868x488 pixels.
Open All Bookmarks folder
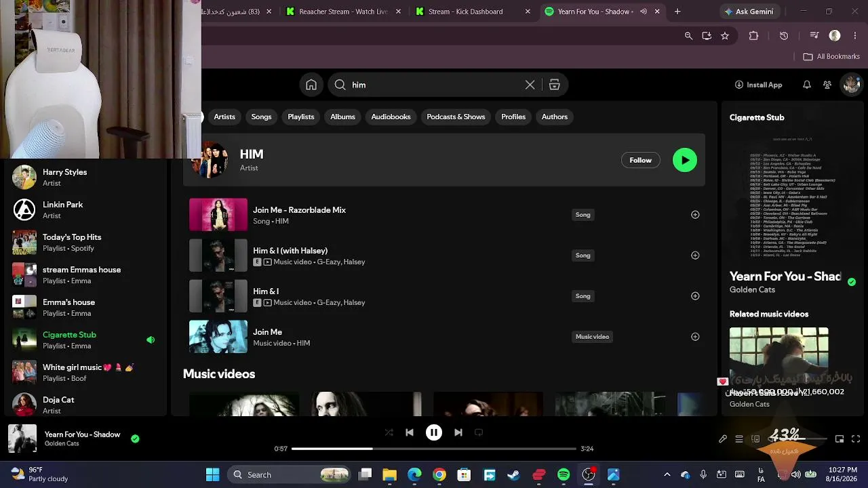(831, 56)
